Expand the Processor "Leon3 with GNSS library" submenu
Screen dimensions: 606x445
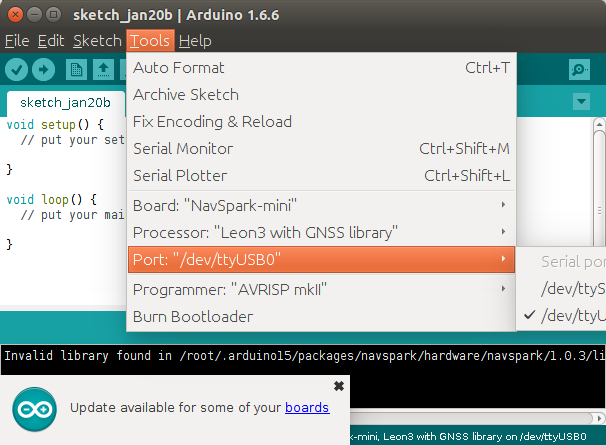click(321, 233)
